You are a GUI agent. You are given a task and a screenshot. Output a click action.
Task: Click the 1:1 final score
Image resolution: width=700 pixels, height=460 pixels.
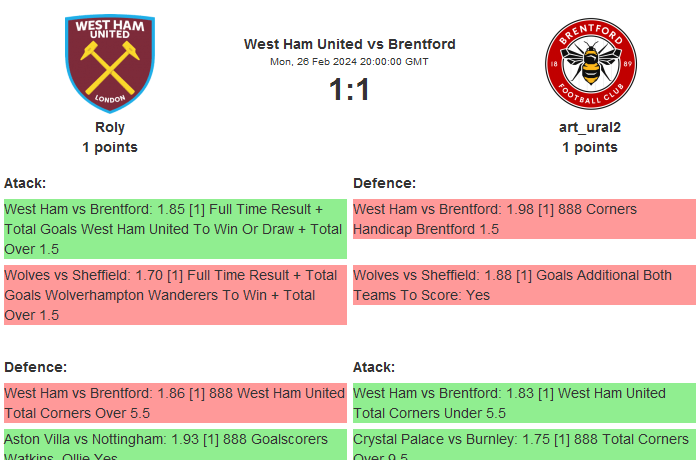(349, 90)
